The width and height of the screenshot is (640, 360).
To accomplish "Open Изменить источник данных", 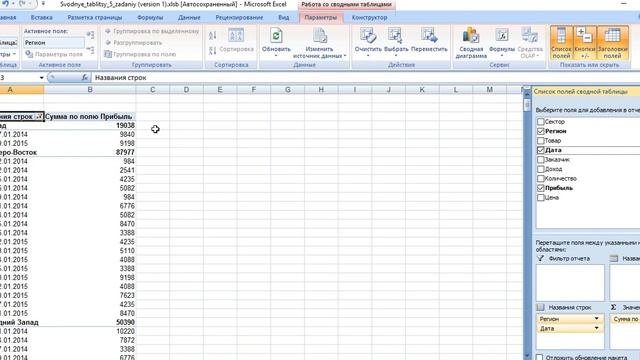I will 320,43.
